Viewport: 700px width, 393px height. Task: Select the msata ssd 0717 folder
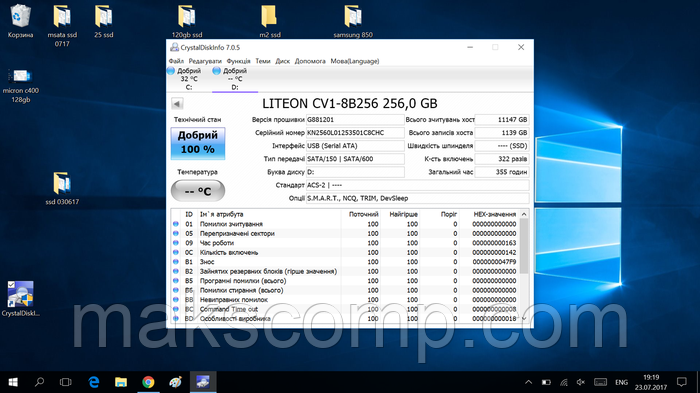pos(62,25)
